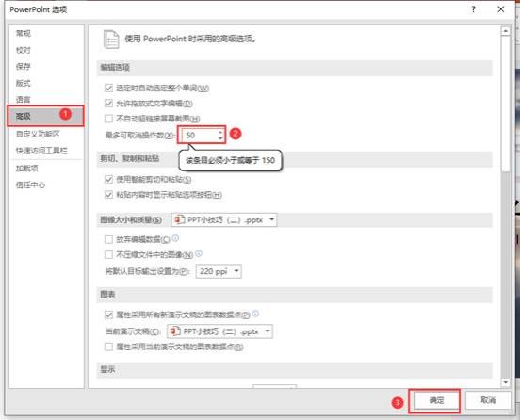Click the info icon beside 不压缩文件中的图像
This screenshot has height=420, width=520.
(x=199, y=253)
